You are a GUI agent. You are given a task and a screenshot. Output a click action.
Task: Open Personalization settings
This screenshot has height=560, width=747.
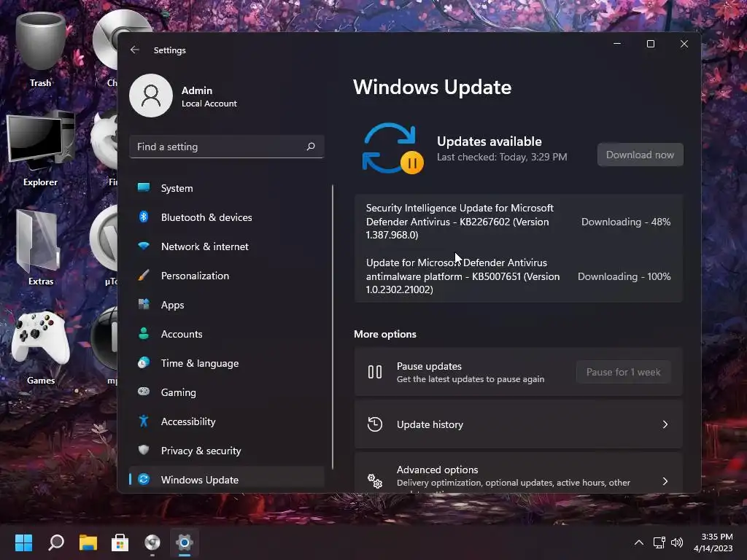tap(227, 276)
